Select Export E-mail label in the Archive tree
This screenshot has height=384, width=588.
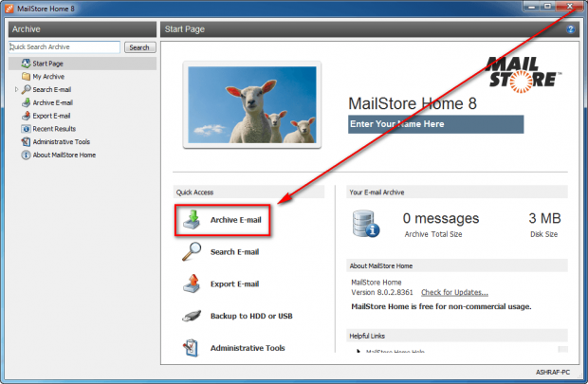tap(51, 116)
